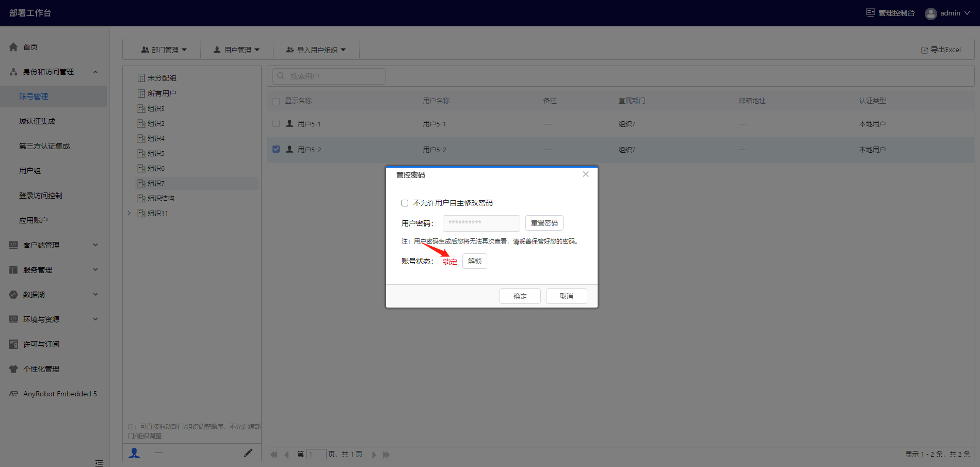Click the 环境与资源 sidebar icon
This screenshot has width=980, height=467.
point(13,319)
